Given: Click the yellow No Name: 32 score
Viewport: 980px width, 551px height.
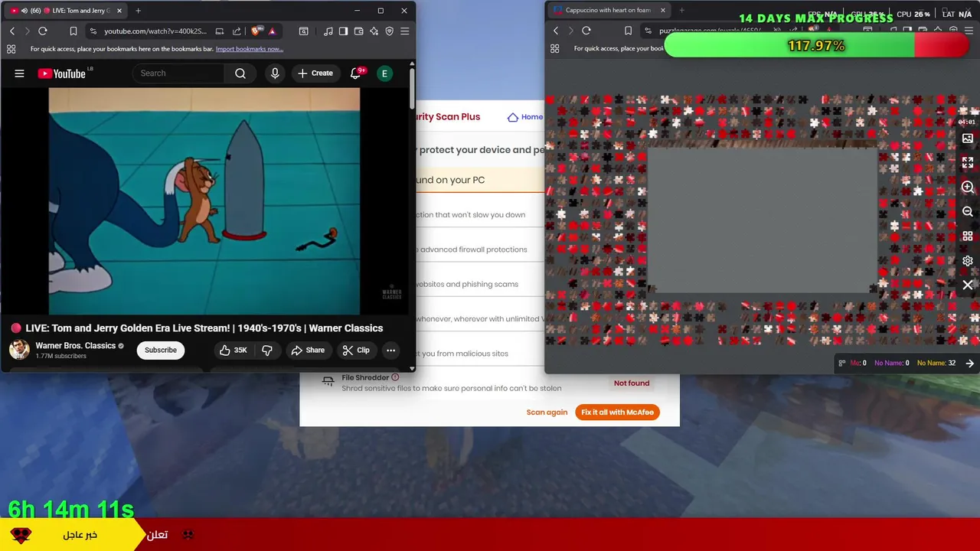Looking at the screenshot, I should pyautogui.click(x=936, y=364).
